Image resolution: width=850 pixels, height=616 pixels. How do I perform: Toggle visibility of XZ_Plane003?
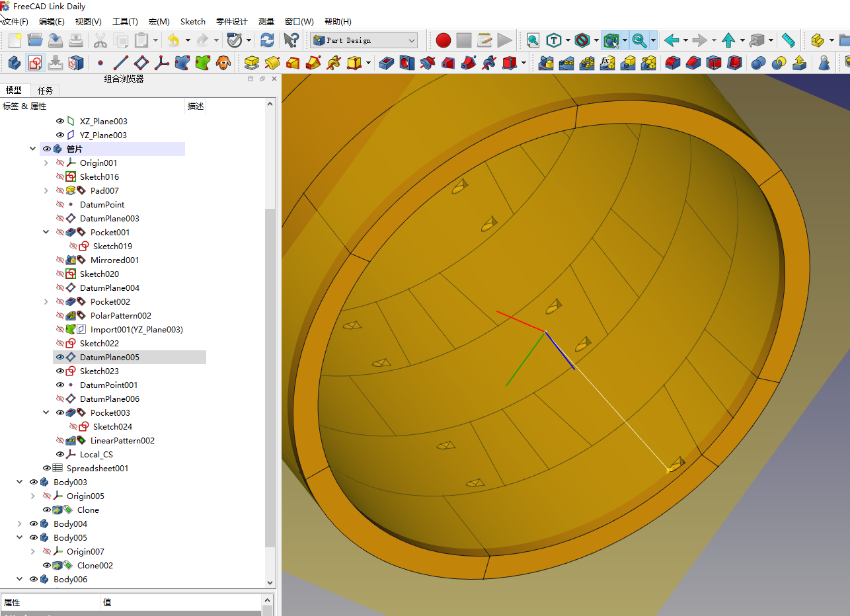click(60, 121)
